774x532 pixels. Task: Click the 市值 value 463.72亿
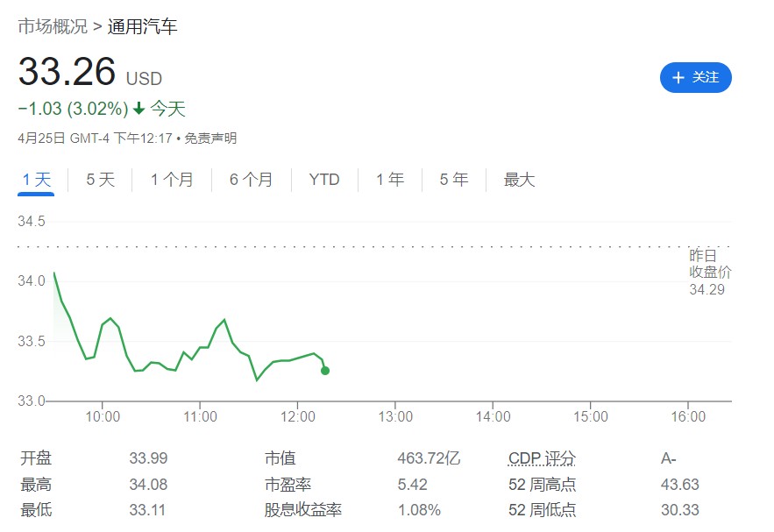tap(429, 458)
